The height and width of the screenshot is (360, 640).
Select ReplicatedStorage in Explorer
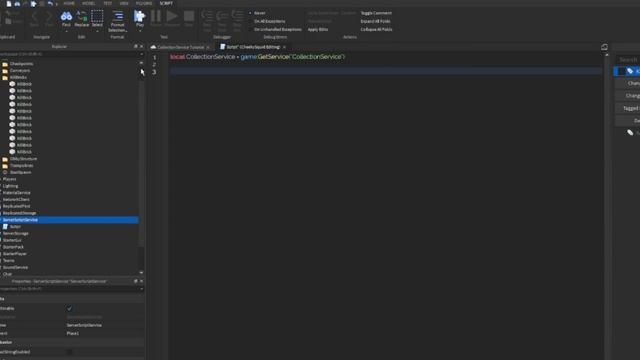(19, 213)
